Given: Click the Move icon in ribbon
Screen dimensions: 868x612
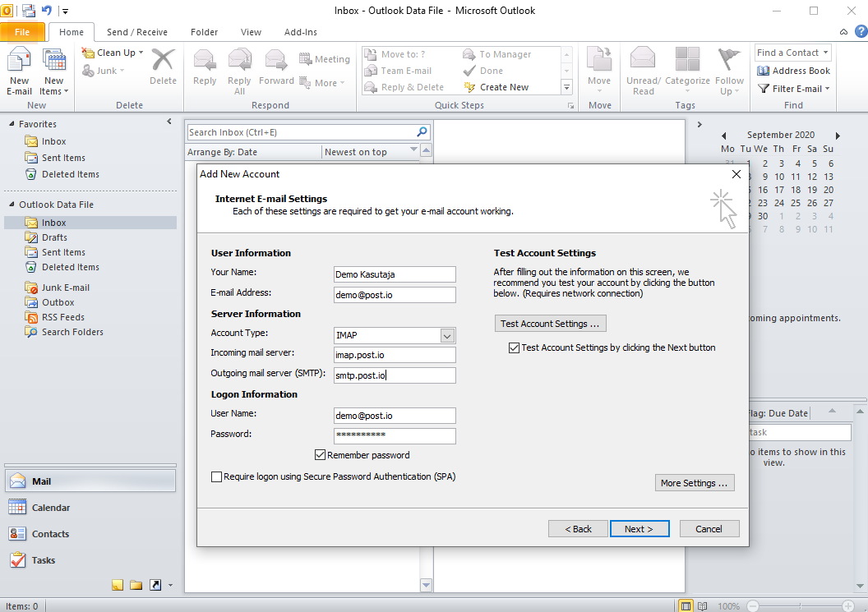Looking at the screenshot, I should click(x=599, y=60).
